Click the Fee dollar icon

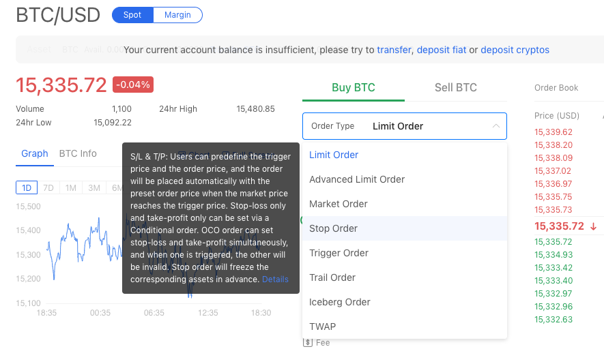[308, 343]
